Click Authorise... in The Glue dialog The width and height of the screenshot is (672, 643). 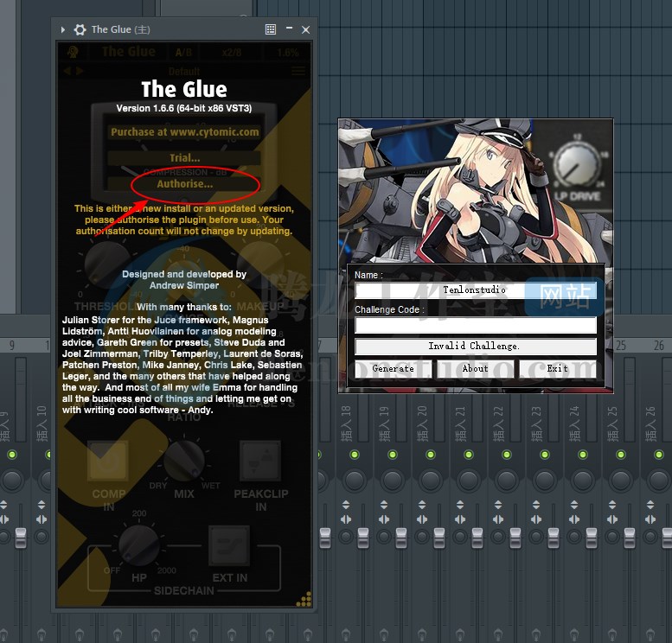click(185, 184)
